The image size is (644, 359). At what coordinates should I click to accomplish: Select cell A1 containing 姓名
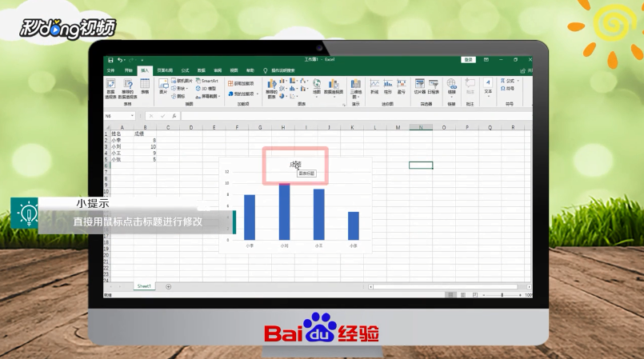[x=122, y=134]
